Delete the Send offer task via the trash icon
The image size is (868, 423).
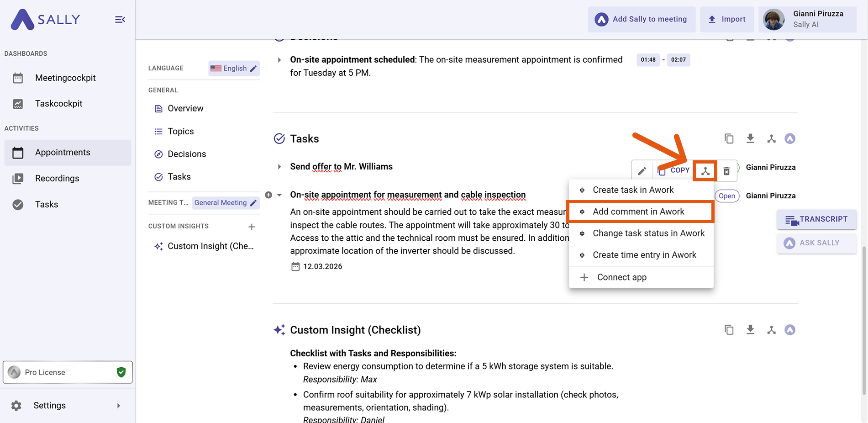tap(726, 171)
